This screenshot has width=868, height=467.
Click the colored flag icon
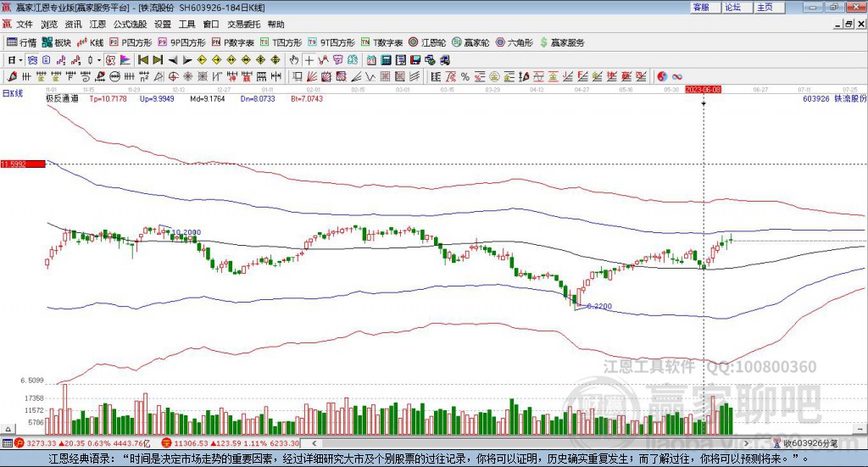tap(125, 60)
